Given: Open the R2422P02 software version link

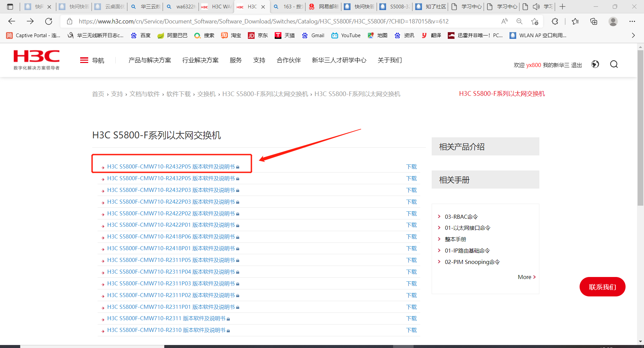Looking at the screenshot, I should coord(171,214).
